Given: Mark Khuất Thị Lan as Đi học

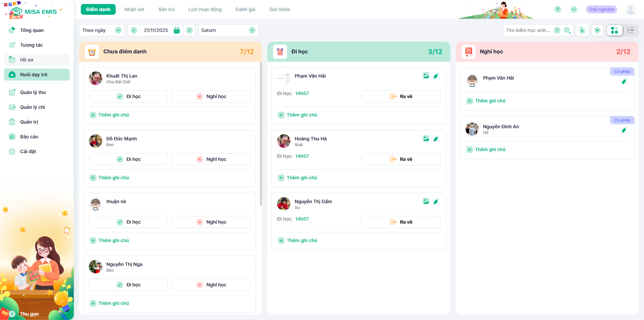Looking at the screenshot, I should 128,96.
